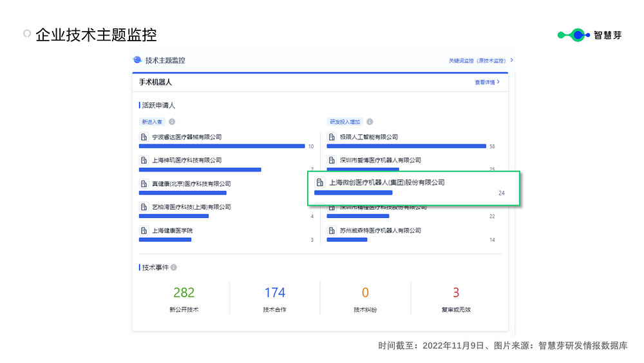This screenshot has width=644, height=363.
Task: Open the 关键词监控（原技术监控） link
Action: click(x=477, y=61)
